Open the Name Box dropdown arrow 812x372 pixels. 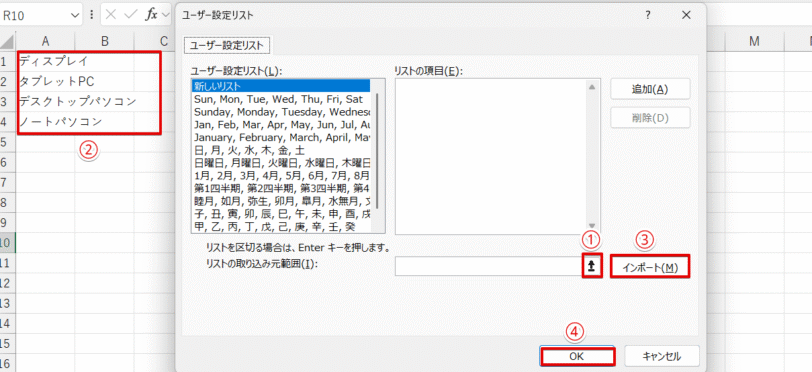click(x=75, y=16)
